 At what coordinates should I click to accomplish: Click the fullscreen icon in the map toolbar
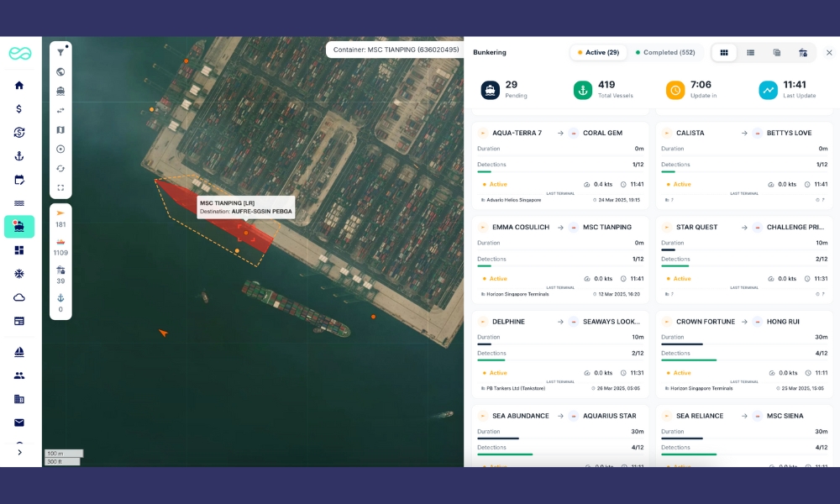pyautogui.click(x=60, y=188)
